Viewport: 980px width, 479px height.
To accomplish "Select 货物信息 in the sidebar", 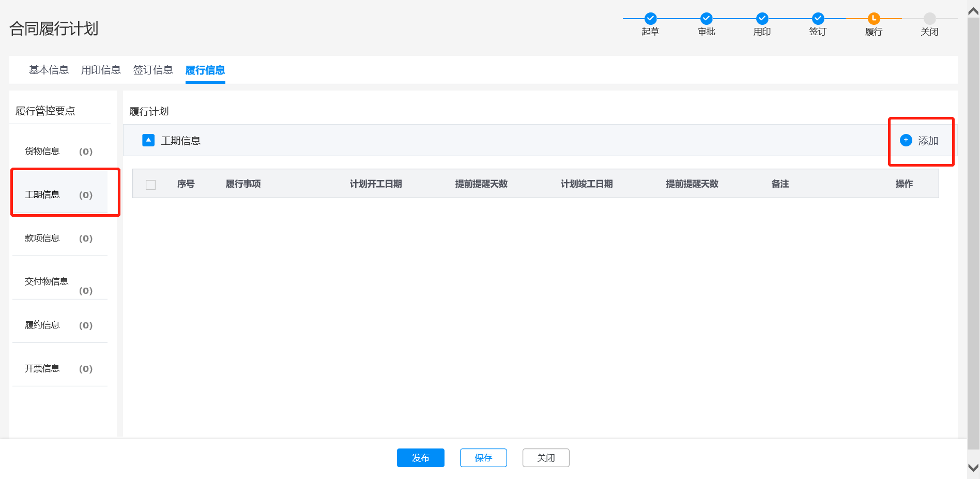I will (x=42, y=151).
